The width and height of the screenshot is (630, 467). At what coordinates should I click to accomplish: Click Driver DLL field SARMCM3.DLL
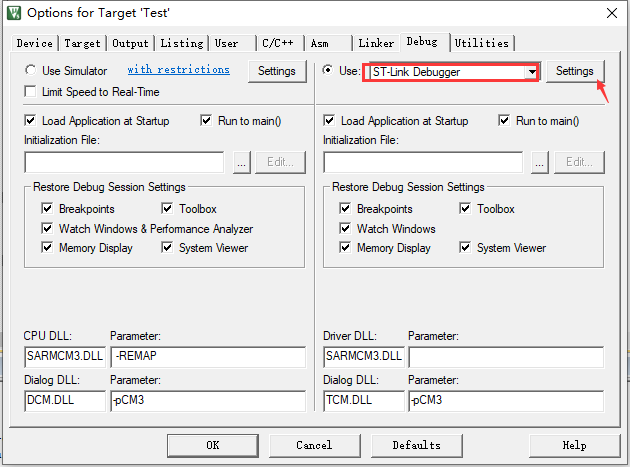click(x=364, y=357)
